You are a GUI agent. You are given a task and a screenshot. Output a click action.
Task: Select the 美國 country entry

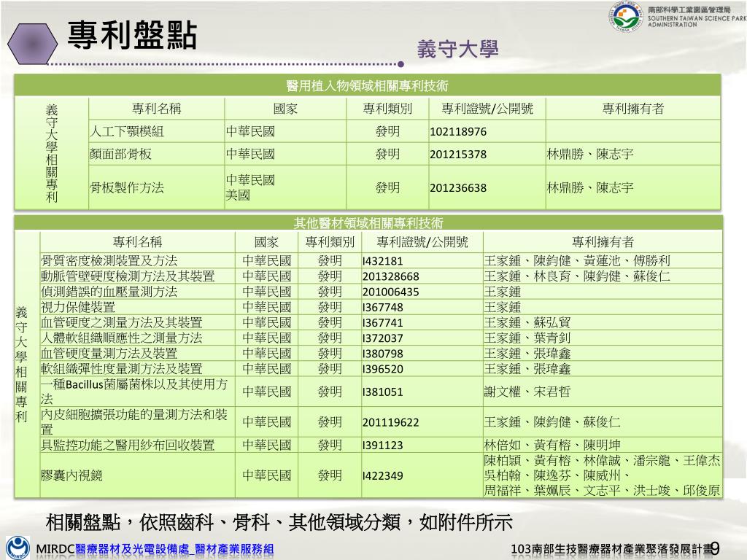[x=238, y=195]
